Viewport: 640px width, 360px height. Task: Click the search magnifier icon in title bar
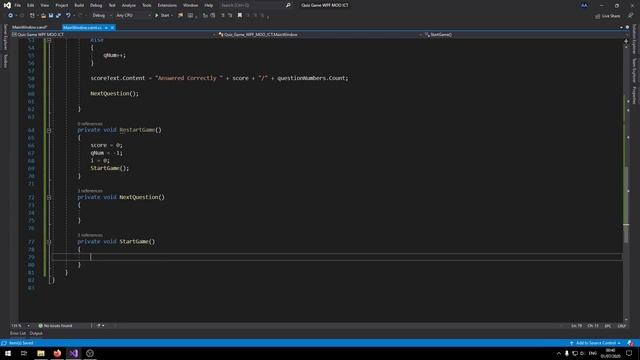[x=288, y=5]
